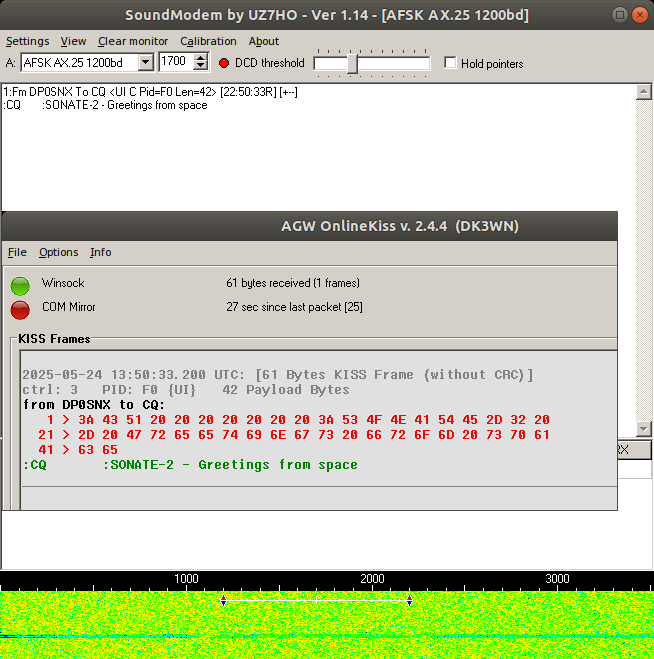Click the DCD threshold slider handle

tap(352, 63)
